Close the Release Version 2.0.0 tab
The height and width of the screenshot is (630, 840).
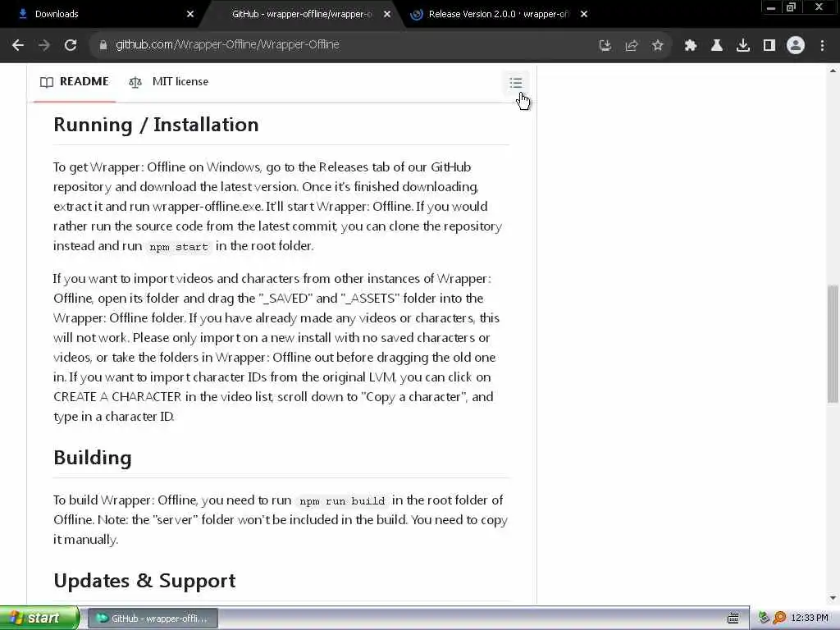click(x=584, y=15)
